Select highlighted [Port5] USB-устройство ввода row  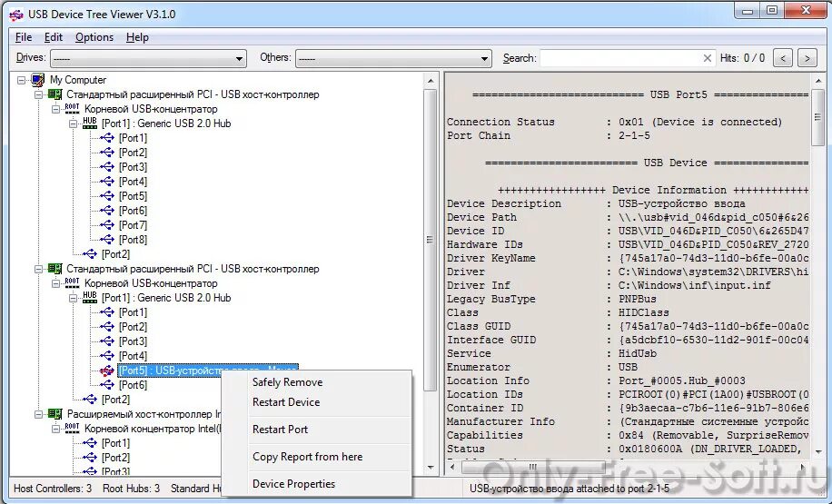click(208, 371)
